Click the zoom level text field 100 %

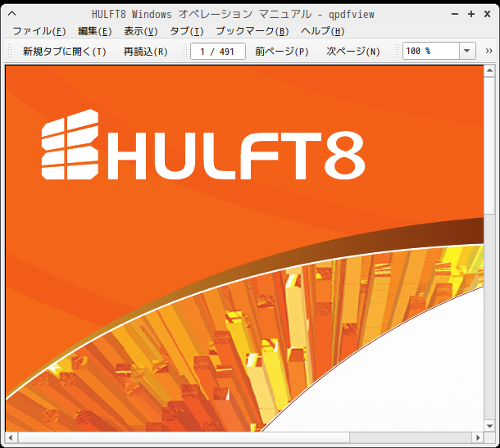(x=431, y=51)
